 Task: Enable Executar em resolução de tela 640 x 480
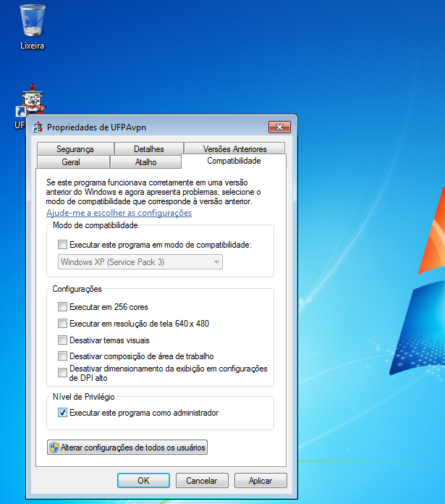[x=62, y=324]
